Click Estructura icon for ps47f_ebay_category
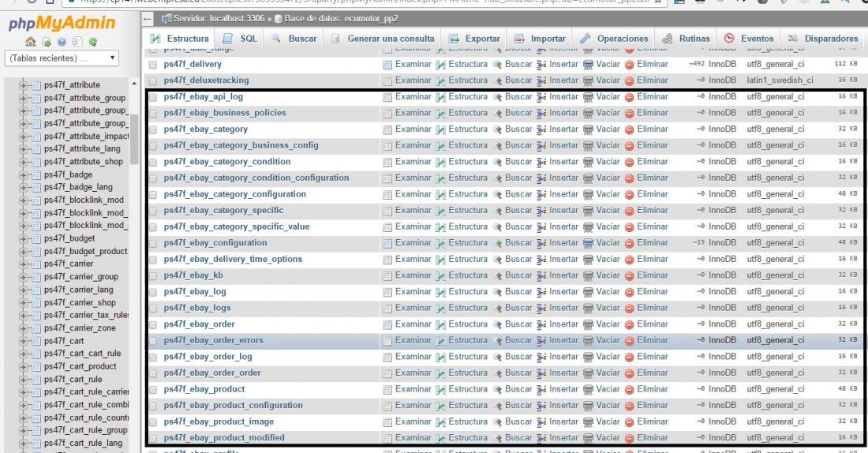Image resolution: width=868 pixels, height=453 pixels. point(440,130)
